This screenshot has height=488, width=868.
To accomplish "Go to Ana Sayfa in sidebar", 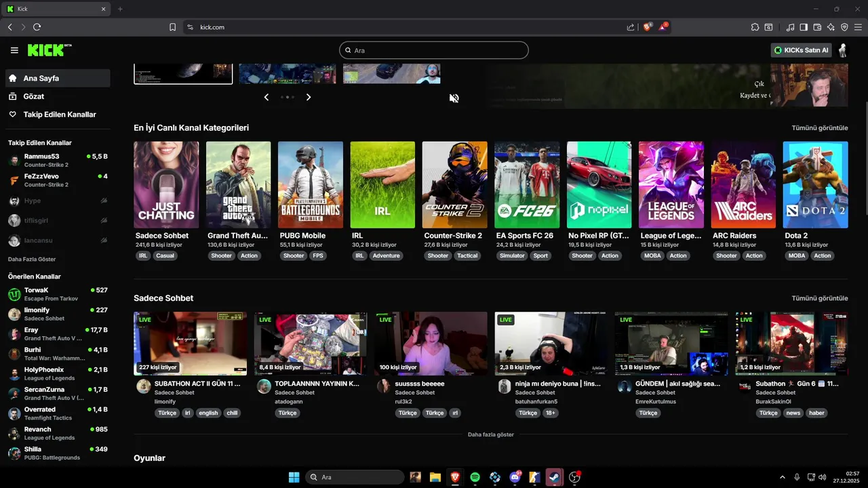I will pos(58,78).
